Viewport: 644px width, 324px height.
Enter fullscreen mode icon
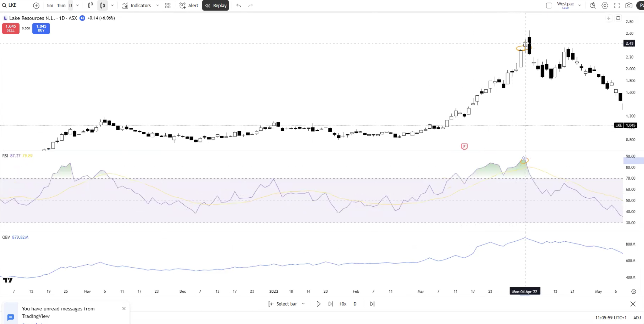coord(617,5)
